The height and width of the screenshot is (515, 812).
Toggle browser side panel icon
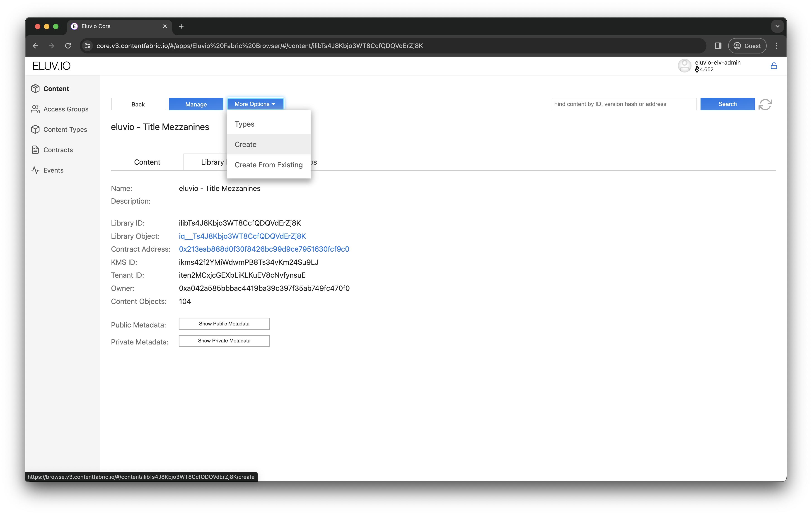coord(718,46)
